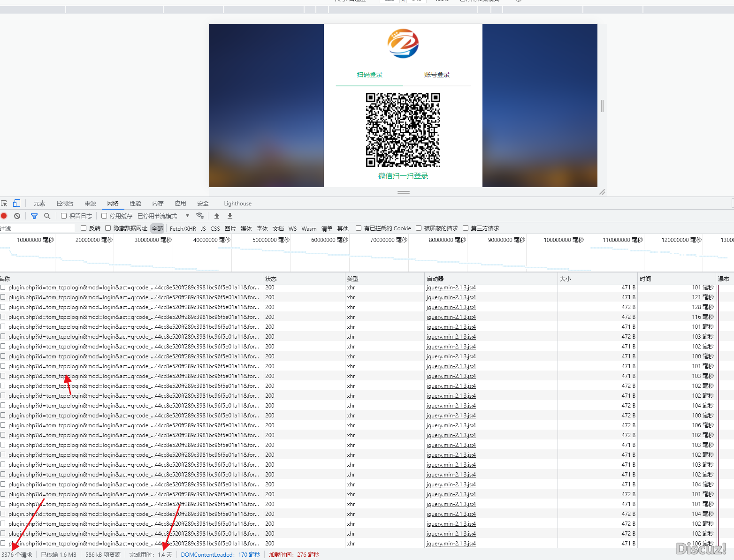Check the 有已拦截的 Cookie checkbox
The width and height of the screenshot is (734, 560).
[359, 228]
